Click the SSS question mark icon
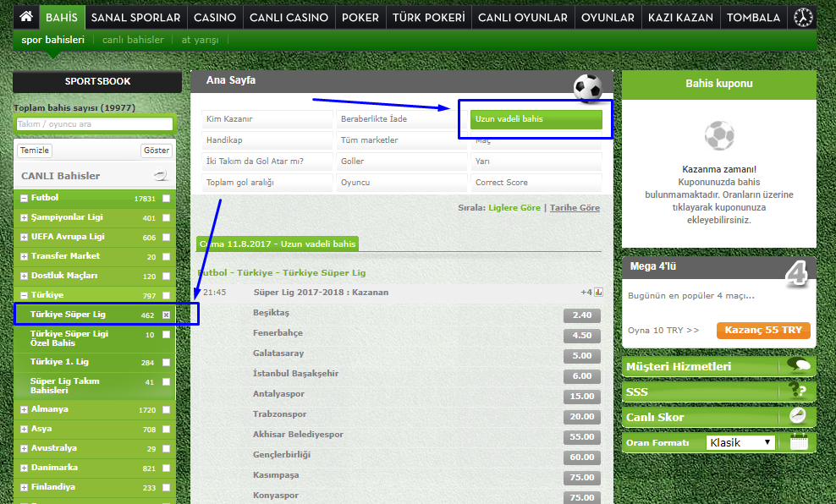Screen dimensions: 836x504 click(798, 391)
